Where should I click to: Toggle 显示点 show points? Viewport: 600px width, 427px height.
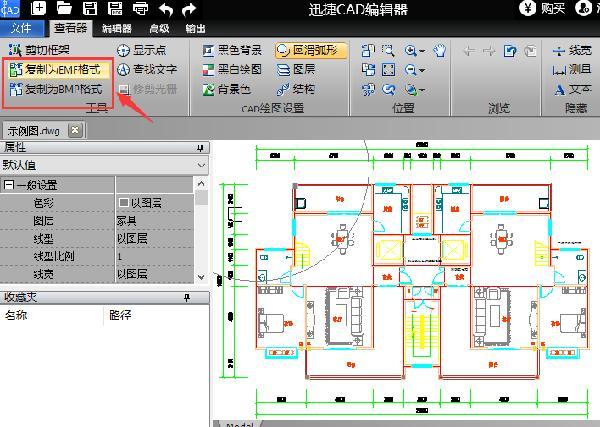tap(142, 50)
